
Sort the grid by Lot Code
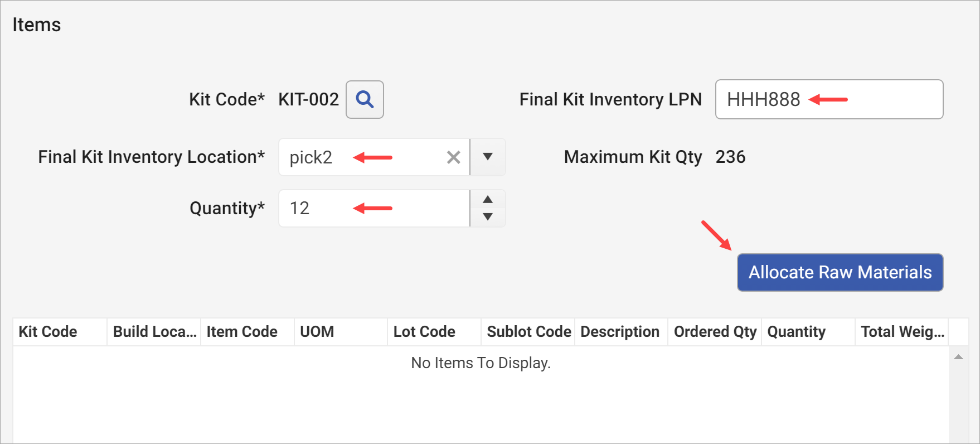(424, 332)
